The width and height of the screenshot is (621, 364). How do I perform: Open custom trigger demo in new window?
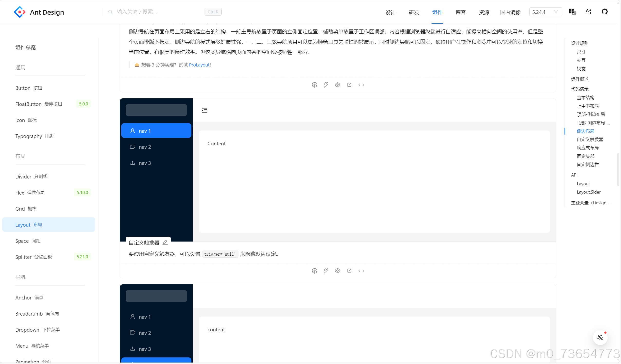(349, 271)
